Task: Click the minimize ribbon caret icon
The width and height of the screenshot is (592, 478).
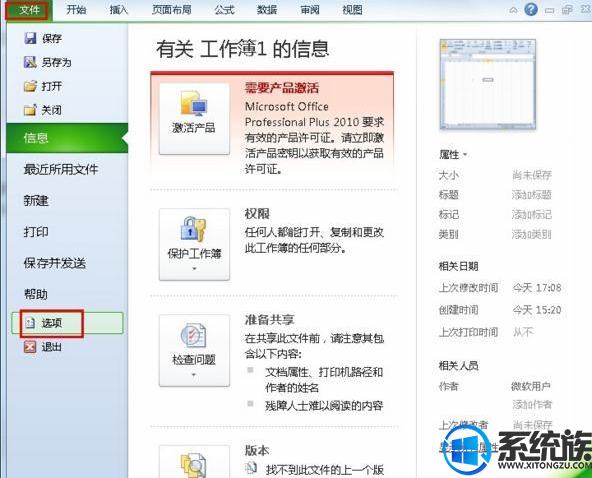Action: point(513,10)
